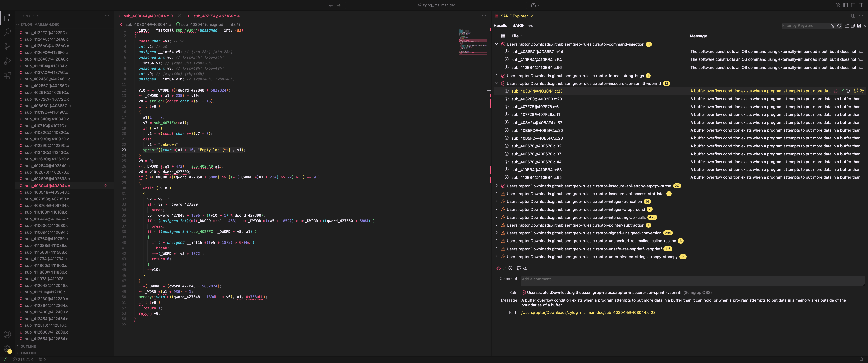
Task: Collapse raptor-command-injection rule group
Action: (x=496, y=44)
